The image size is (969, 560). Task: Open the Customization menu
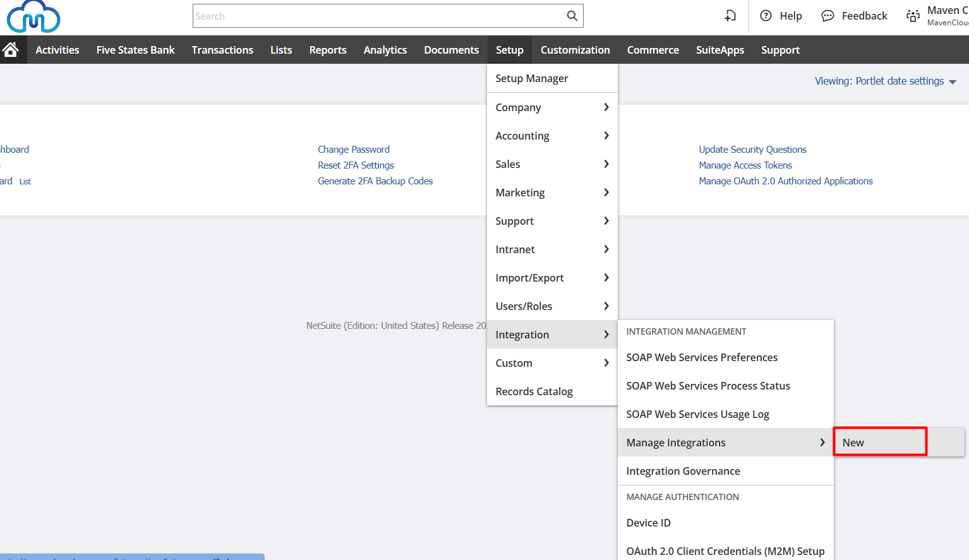tap(575, 50)
